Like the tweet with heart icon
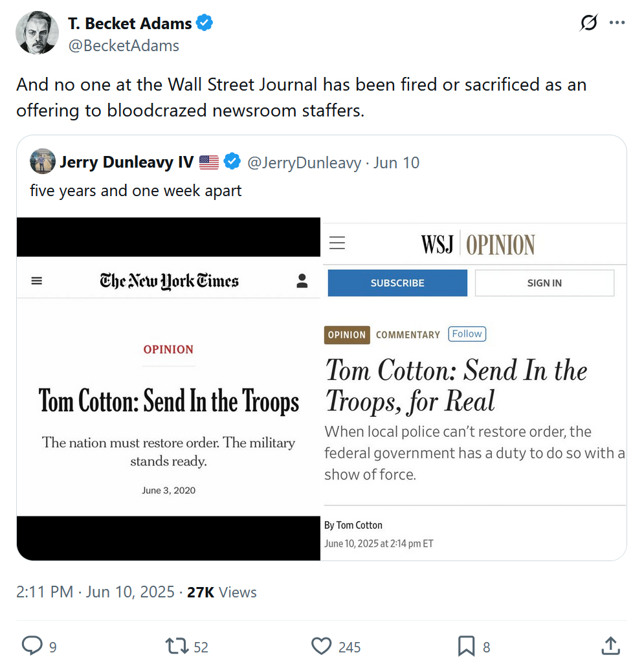 pyautogui.click(x=321, y=645)
